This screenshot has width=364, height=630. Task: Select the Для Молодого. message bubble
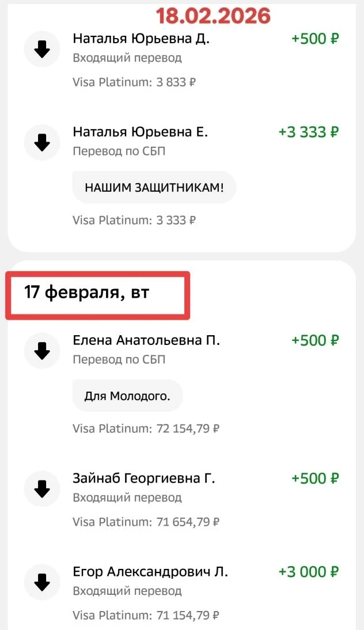click(x=127, y=396)
